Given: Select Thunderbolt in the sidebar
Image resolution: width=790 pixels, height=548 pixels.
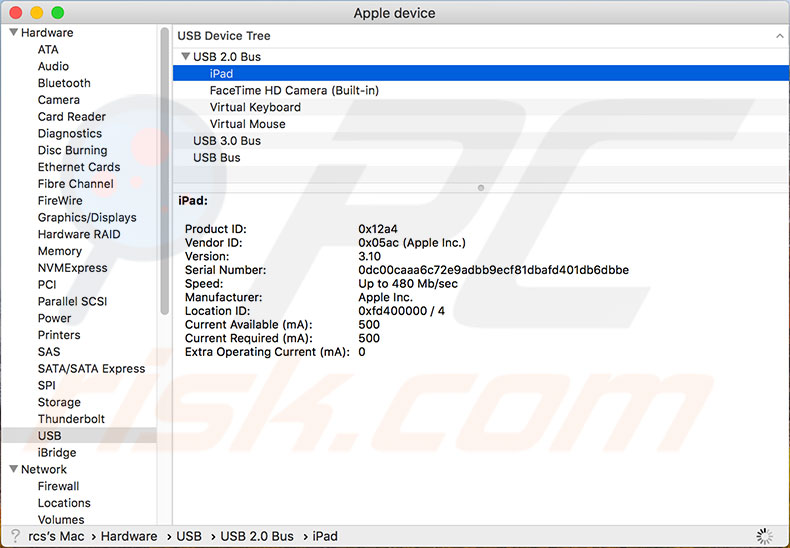Looking at the screenshot, I should coord(71,419).
